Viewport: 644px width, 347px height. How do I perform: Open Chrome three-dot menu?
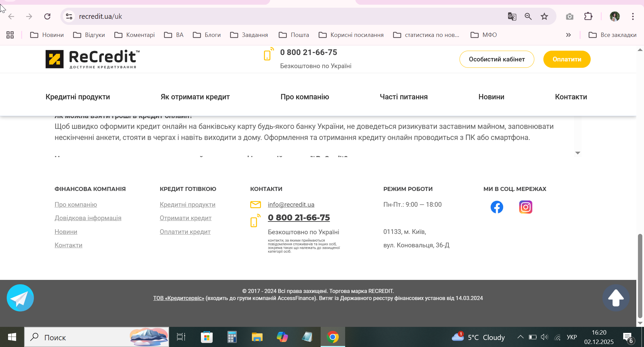click(633, 16)
